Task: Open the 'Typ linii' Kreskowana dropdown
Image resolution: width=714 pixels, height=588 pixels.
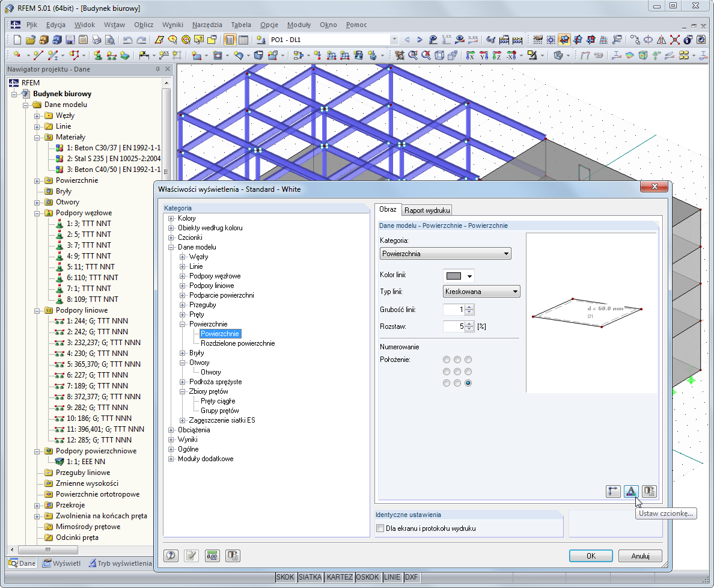Action: (481, 292)
